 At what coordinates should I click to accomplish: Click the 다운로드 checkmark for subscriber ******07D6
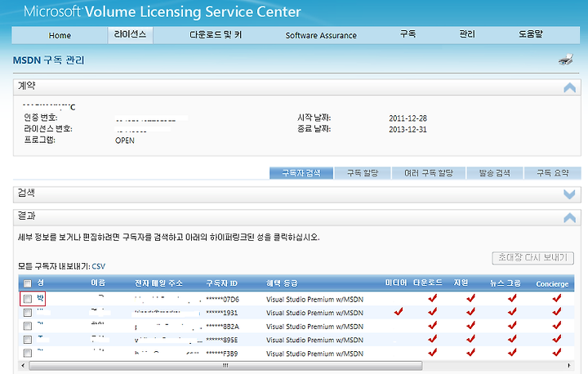433,298
